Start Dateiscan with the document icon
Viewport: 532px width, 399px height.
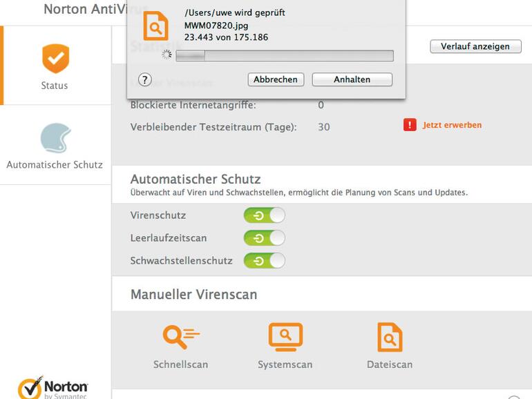[390, 337]
